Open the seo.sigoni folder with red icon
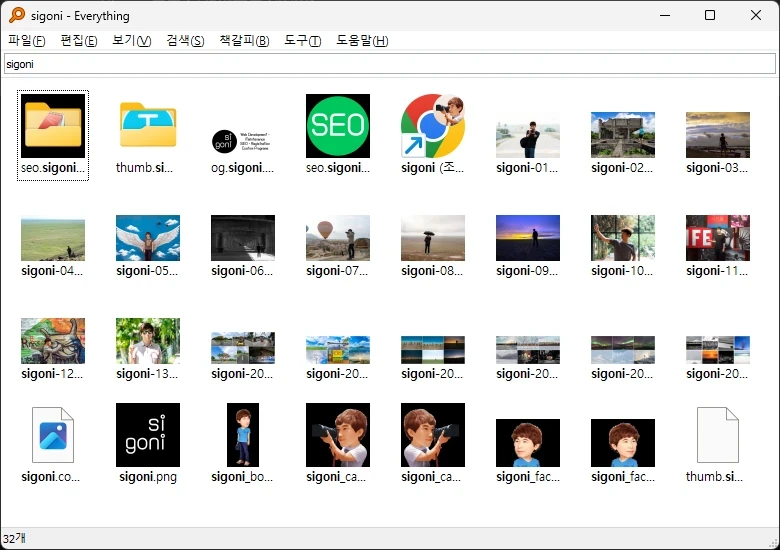Image resolution: width=780 pixels, height=550 pixels. click(x=53, y=126)
